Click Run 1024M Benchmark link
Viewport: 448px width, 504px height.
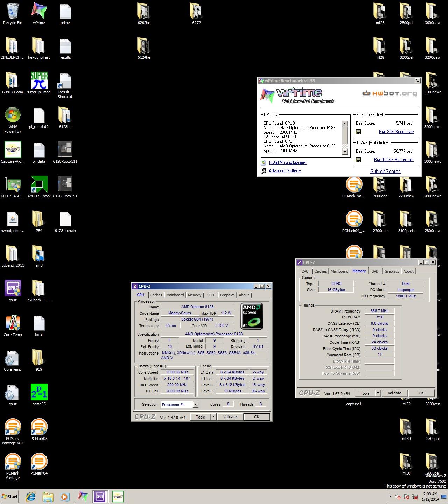(394, 160)
